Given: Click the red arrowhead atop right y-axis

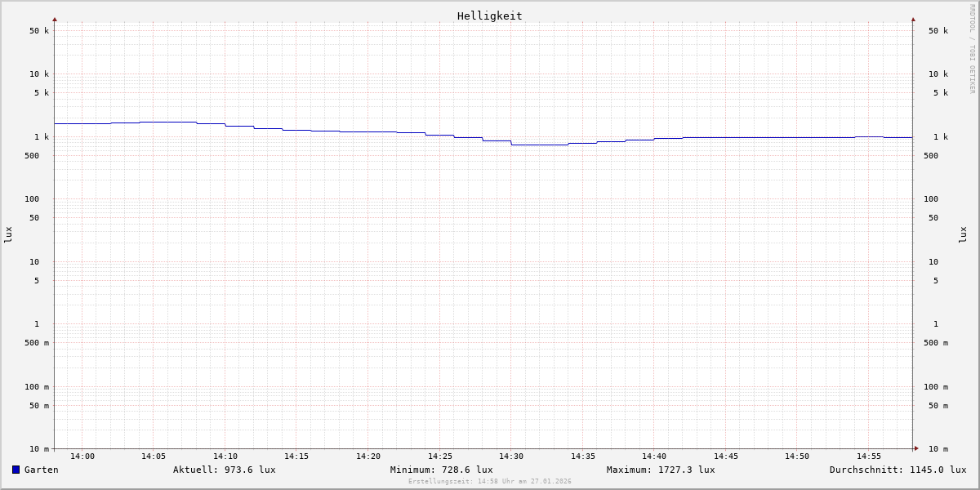Looking at the screenshot, I should 913,19.
